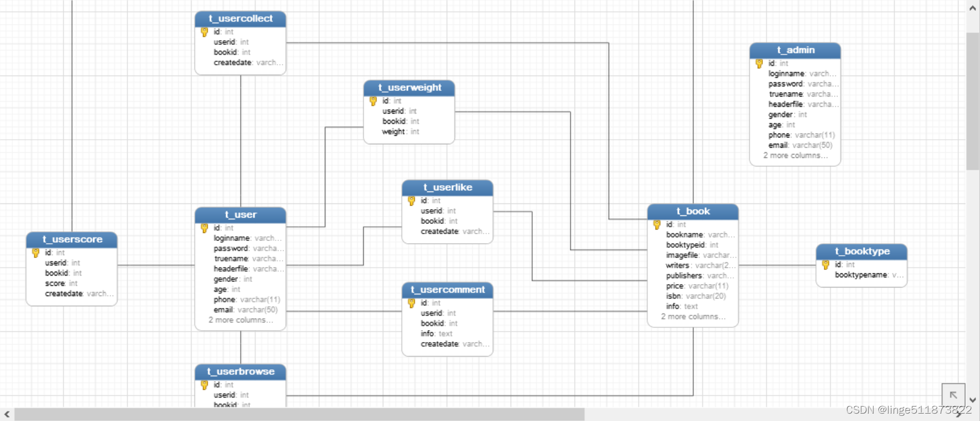Select the t_user table header
Viewport: 980px width, 421px height.
click(x=240, y=215)
